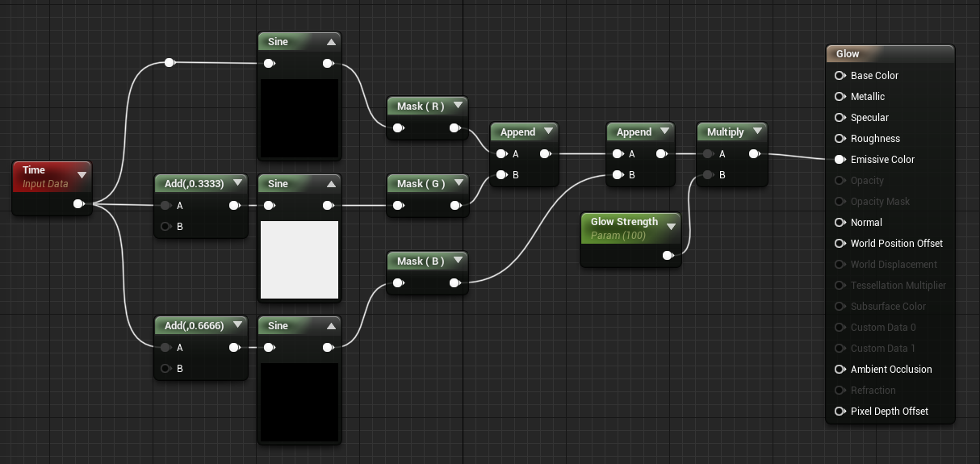Image resolution: width=980 pixels, height=464 pixels.
Task: Click the top Sine node input pin
Action: point(269,63)
